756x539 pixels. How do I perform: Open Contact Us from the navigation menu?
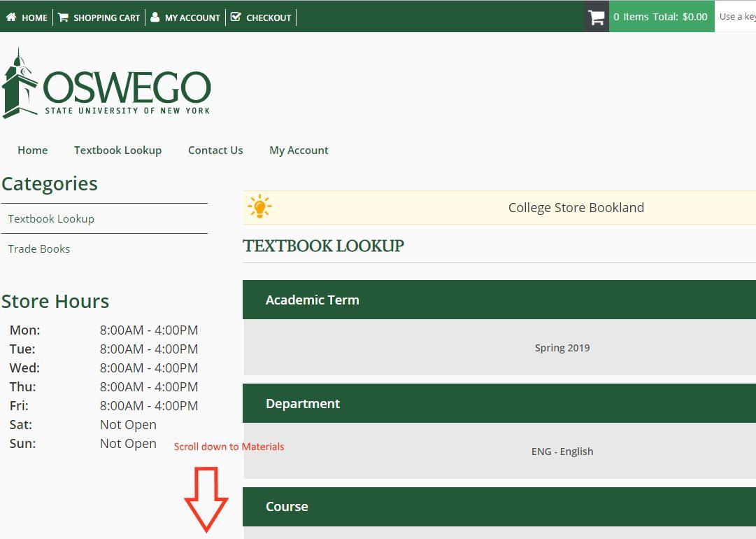215,150
